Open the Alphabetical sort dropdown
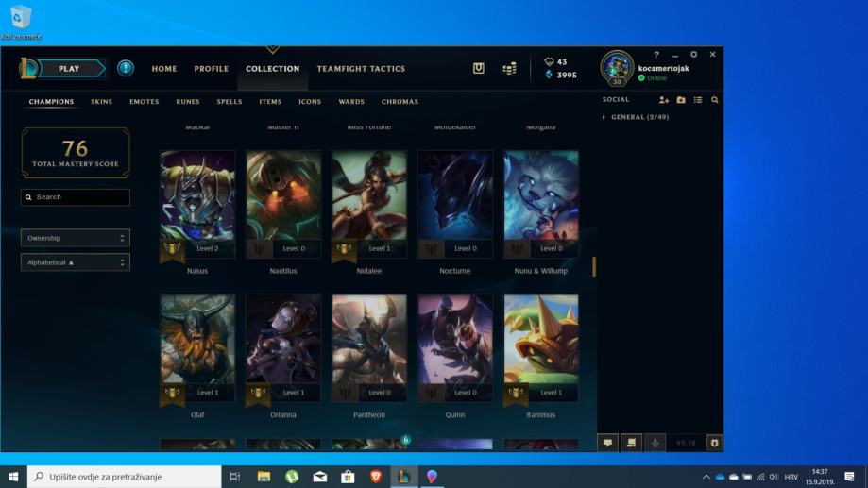 [x=76, y=262]
